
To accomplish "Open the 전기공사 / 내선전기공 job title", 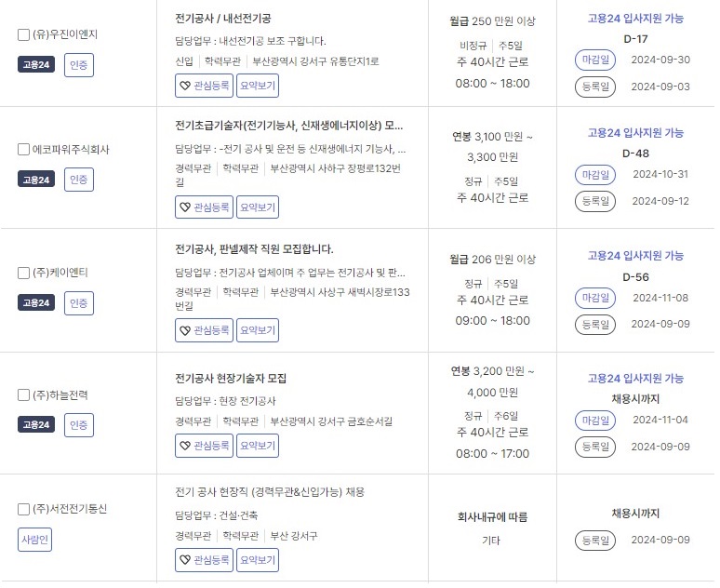I will coord(223,19).
